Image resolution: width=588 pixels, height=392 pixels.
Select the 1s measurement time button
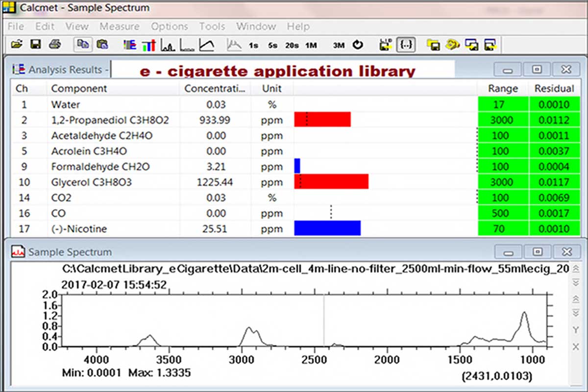point(253,46)
